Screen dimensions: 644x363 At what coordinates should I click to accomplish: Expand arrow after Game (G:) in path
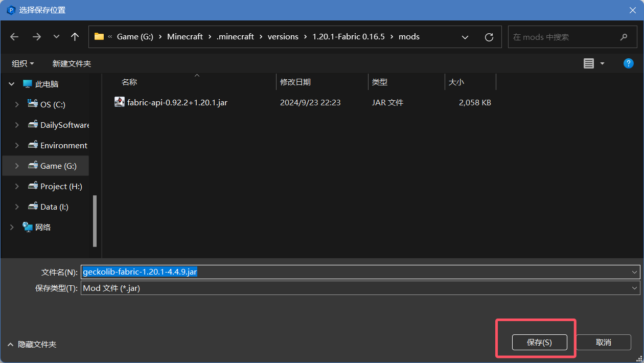pos(160,37)
